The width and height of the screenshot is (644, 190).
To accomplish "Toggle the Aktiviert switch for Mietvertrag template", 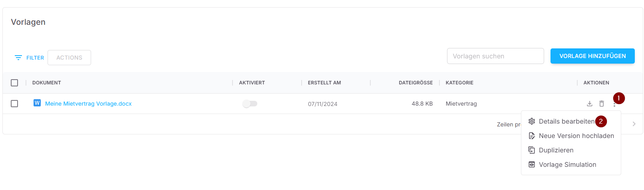I will (250, 104).
